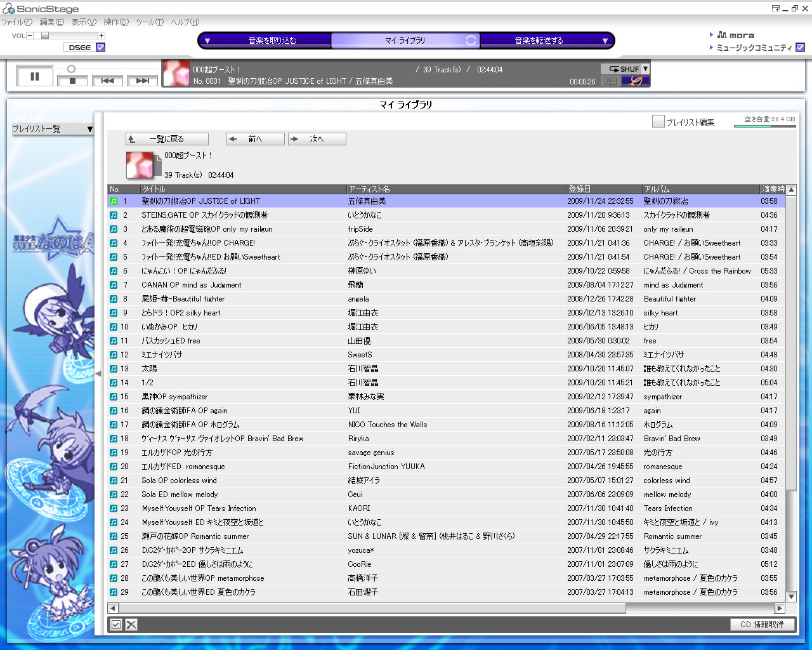
Task: Click the refresh icon on マイ ライブラリ tab
Action: coord(471,40)
